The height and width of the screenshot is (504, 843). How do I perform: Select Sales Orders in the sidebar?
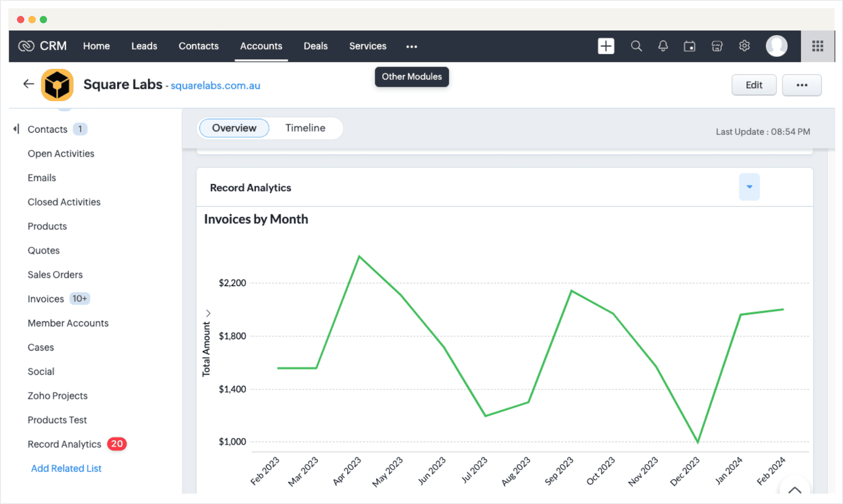tap(55, 275)
